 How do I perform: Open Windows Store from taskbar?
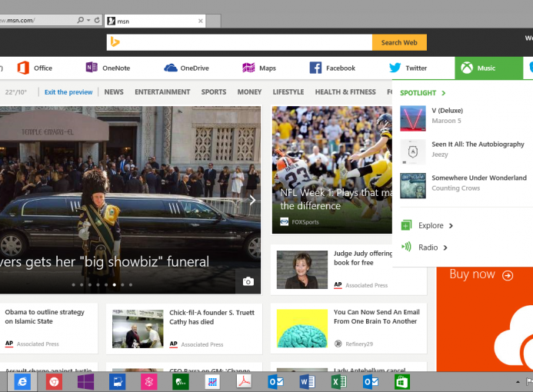402,382
